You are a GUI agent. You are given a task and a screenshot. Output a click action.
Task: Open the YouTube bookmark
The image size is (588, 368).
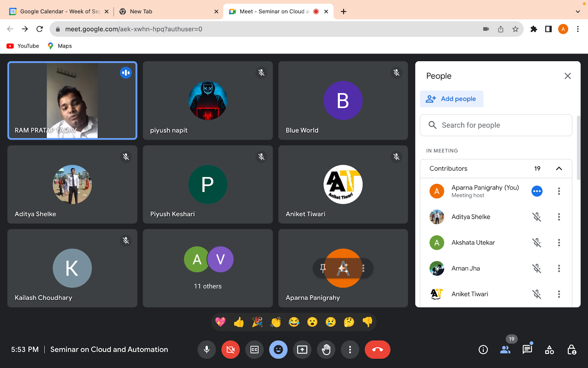click(23, 46)
